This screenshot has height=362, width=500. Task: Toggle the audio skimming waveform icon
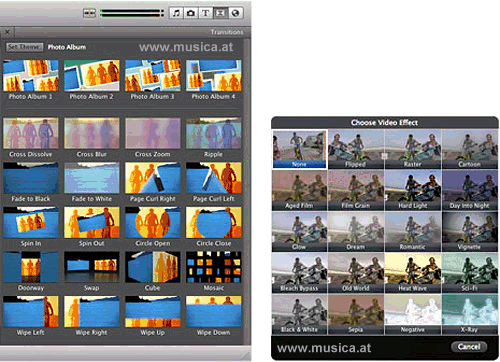(x=89, y=13)
